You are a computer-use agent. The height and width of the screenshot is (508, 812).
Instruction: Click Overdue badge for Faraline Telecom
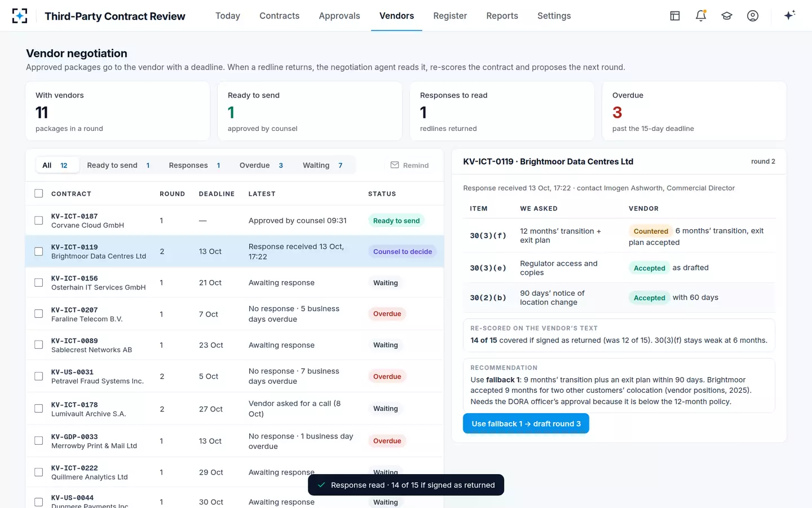[387, 314]
